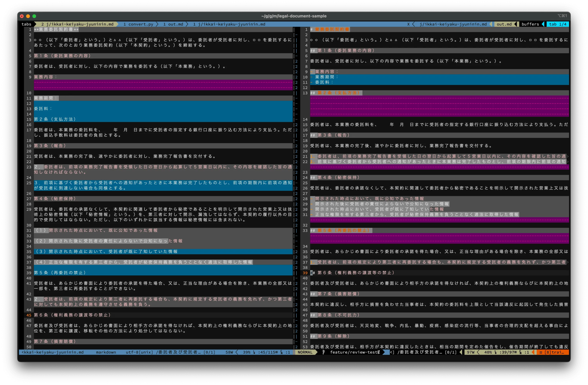Click the yellow minimize window button

[x=28, y=16]
